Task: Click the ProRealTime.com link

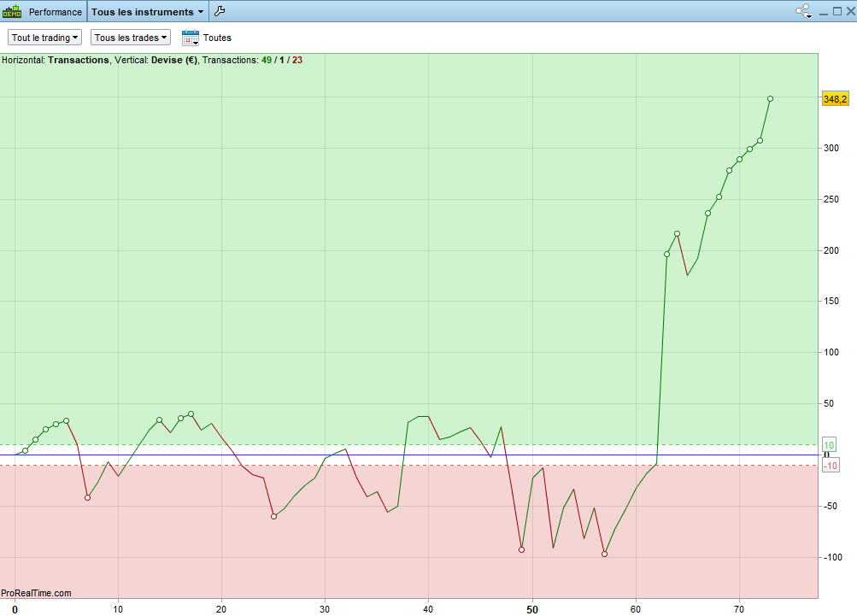Action: click(36, 593)
